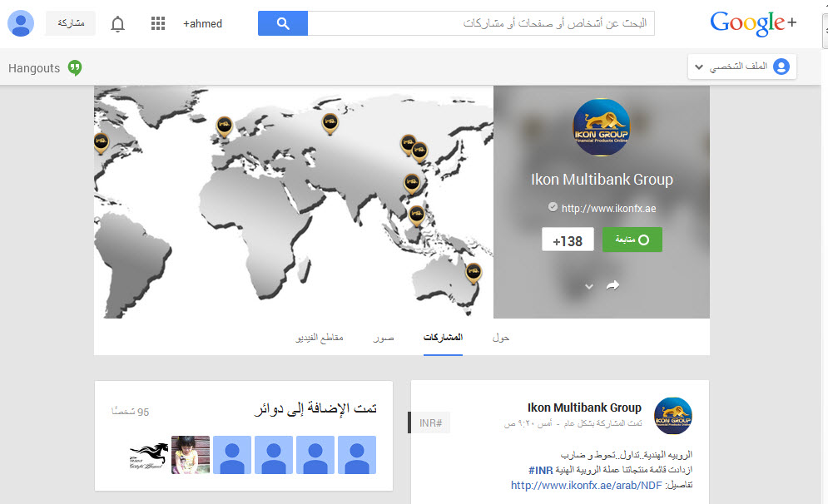Viewport: 828px width, 504px height.
Task: Open the ikonfx.ae/arab/NDF link
Action: pos(586,486)
